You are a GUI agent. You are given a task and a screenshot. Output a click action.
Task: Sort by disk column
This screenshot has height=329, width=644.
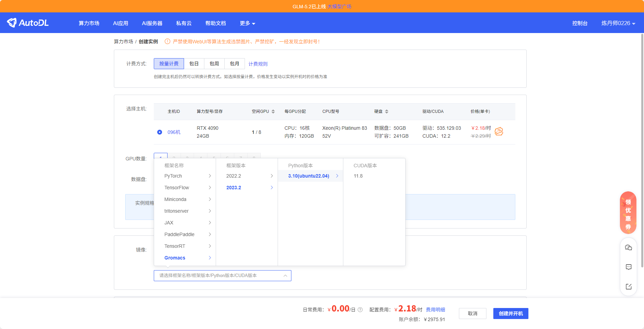pos(387,112)
